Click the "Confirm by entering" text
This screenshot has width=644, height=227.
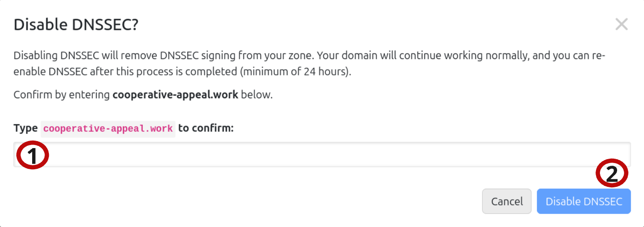62,95
